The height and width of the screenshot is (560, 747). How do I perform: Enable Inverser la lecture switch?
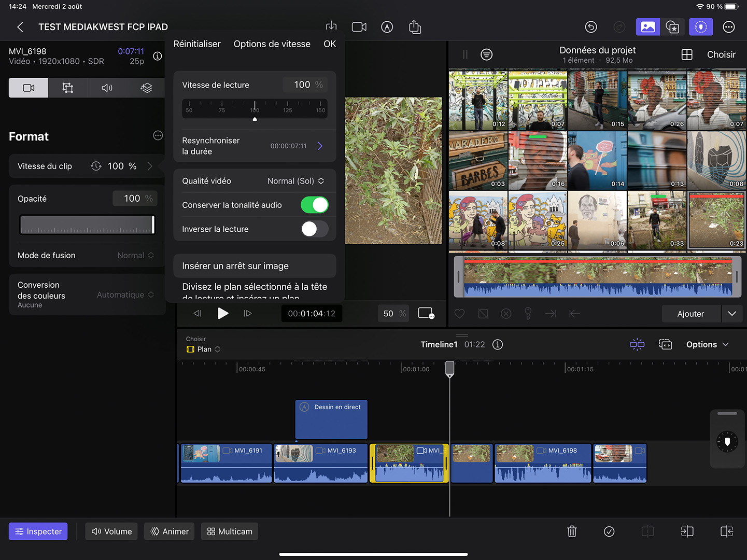[x=314, y=229]
